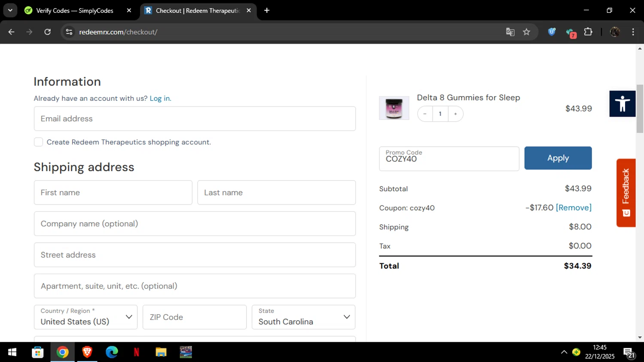This screenshot has height=362, width=644.
Task: Click the Log in link
Action: [160, 98]
